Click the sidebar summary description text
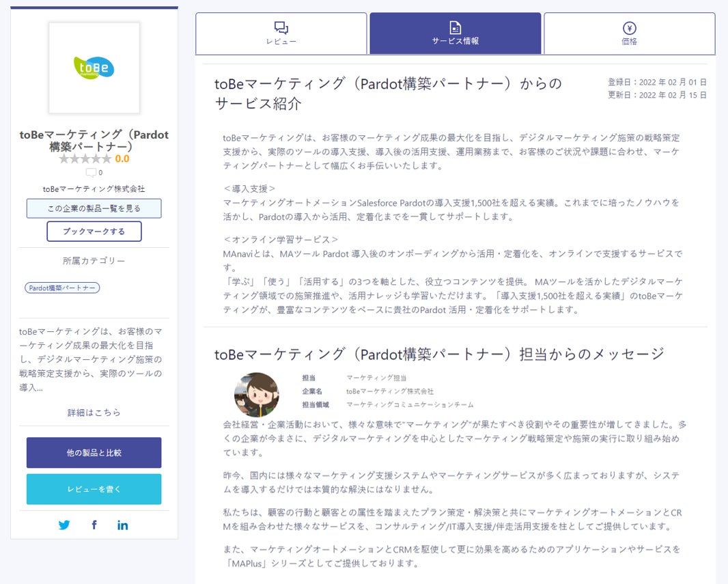The width and height of the screenshot is (728, 584). tap(91, 359)
